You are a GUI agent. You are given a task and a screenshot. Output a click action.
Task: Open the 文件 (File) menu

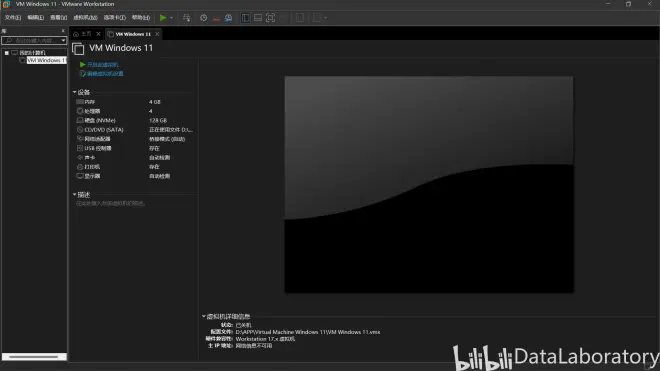[x=13, y=18]
